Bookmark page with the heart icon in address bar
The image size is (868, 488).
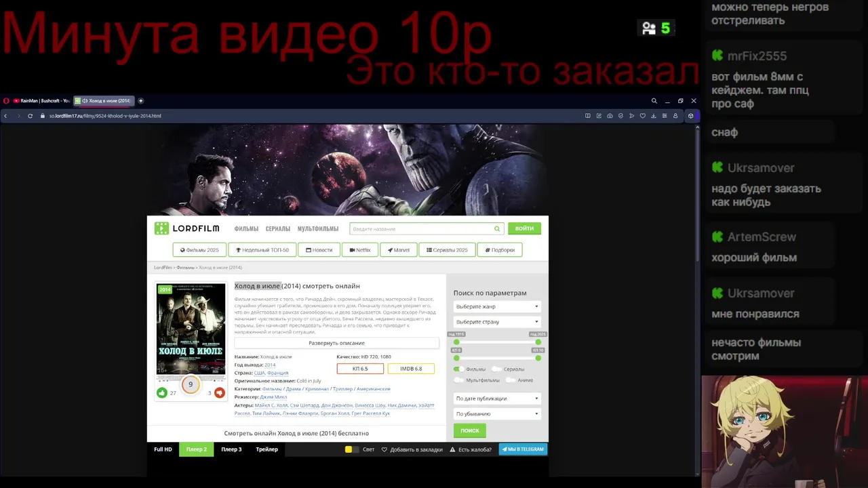click(642, 116)
